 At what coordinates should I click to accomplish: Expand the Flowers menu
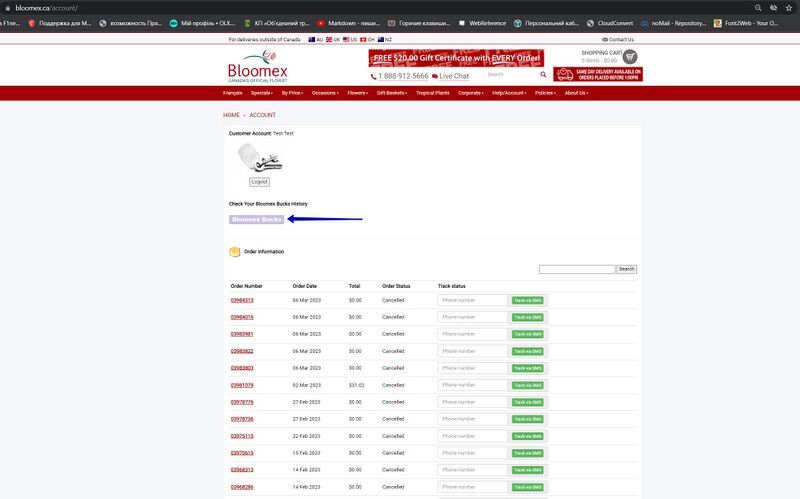coord(358,93)
